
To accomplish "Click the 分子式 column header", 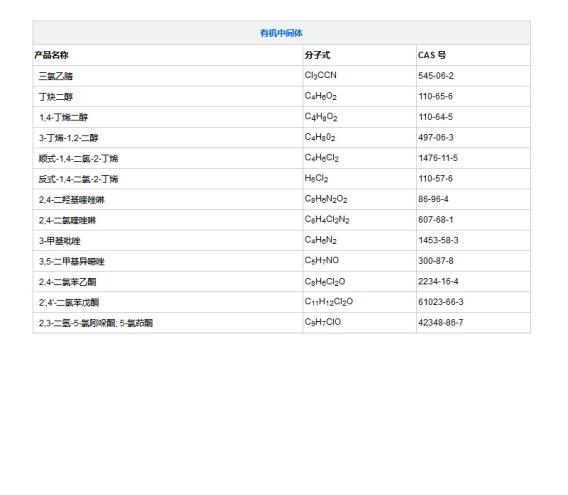I will [317, 55].
